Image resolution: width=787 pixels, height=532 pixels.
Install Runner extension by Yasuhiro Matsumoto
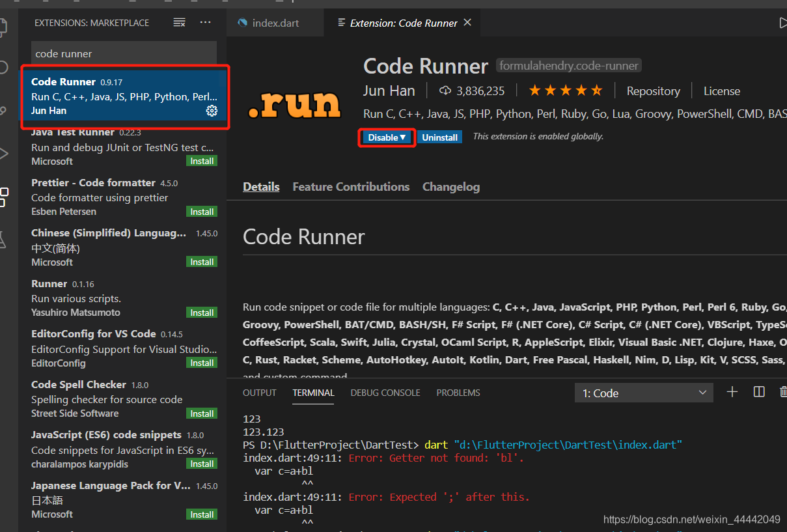coord(202,313)
